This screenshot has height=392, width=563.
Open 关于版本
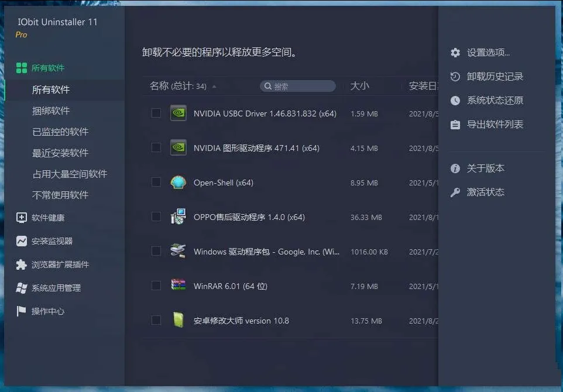(x=485, y=169)
